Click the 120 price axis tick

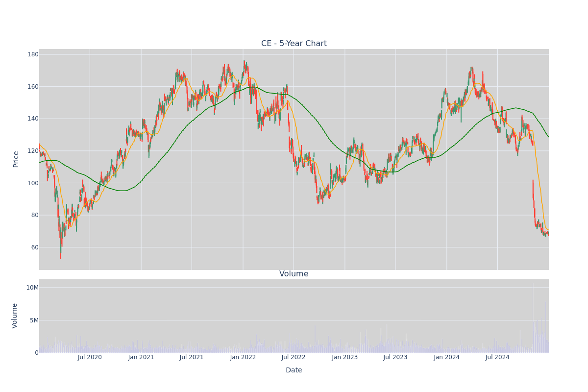point(33,151)
